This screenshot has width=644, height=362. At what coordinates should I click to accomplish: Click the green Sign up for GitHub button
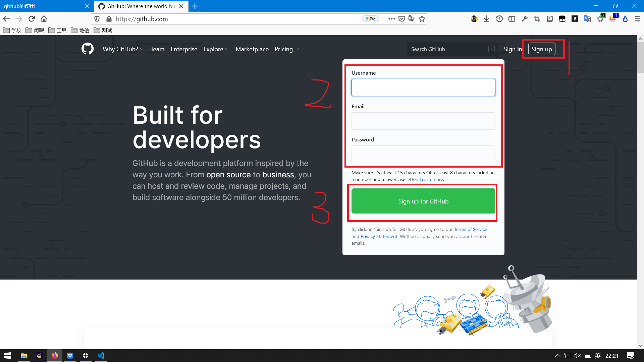pyautogui.click(x=423, y=201)
